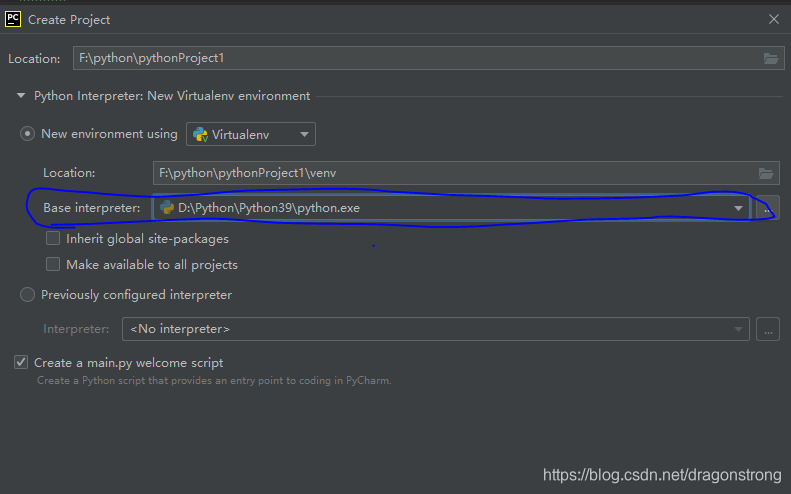Click the browse button beside No interpreter
791x494 pixels.
pos(768,329)
